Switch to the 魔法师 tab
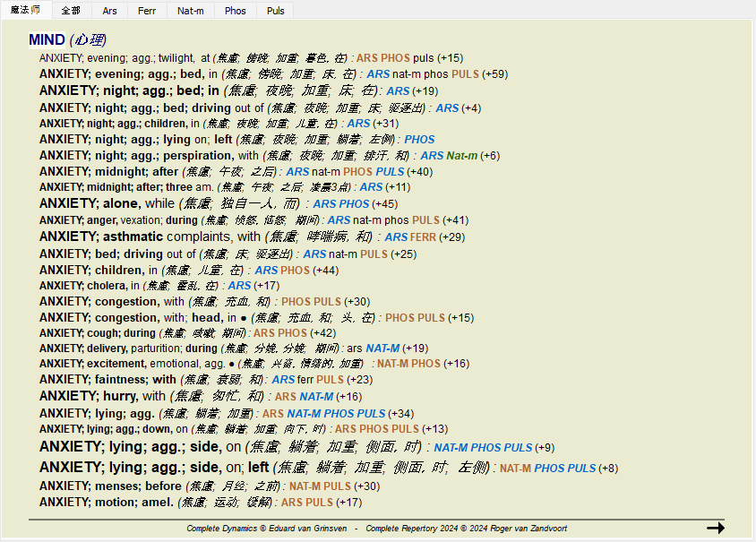The image size is (756, 542). (x=25, y=11)
